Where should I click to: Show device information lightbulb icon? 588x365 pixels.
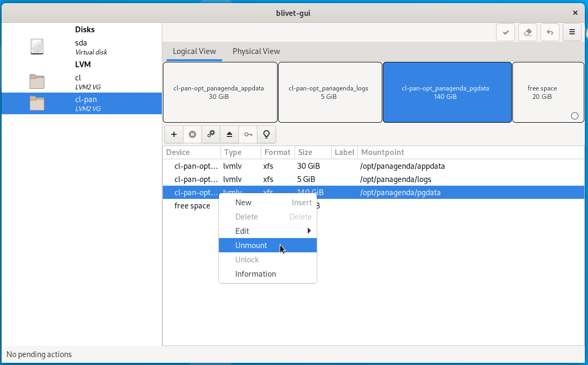point(267,134)
